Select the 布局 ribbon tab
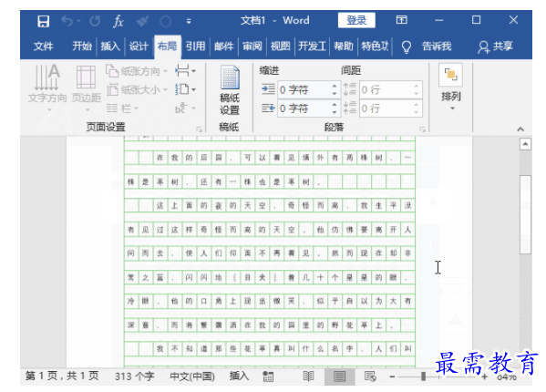This screenshot has width=546, height=392. (167, 46)
